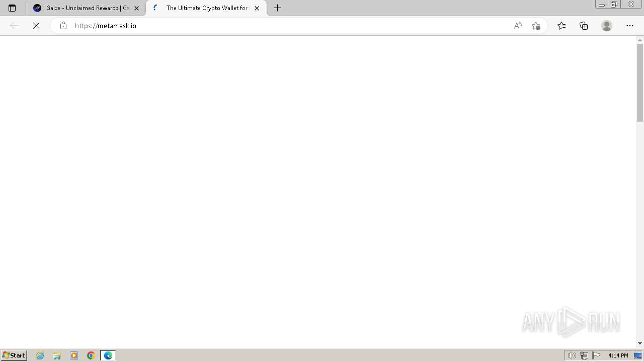Open the volume control tray icon
This screenshot has height=362, width=644.
pyautogui.click(x=572, y=355)
